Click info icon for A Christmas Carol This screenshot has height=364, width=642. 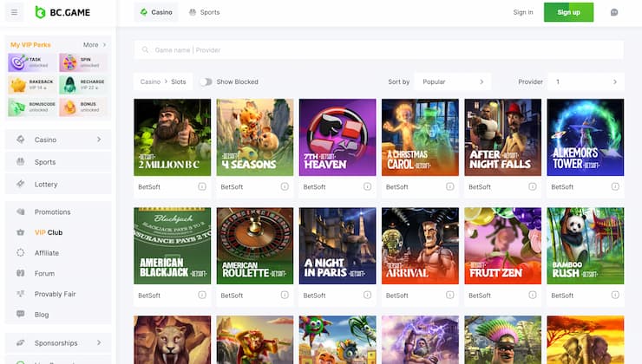450,186
